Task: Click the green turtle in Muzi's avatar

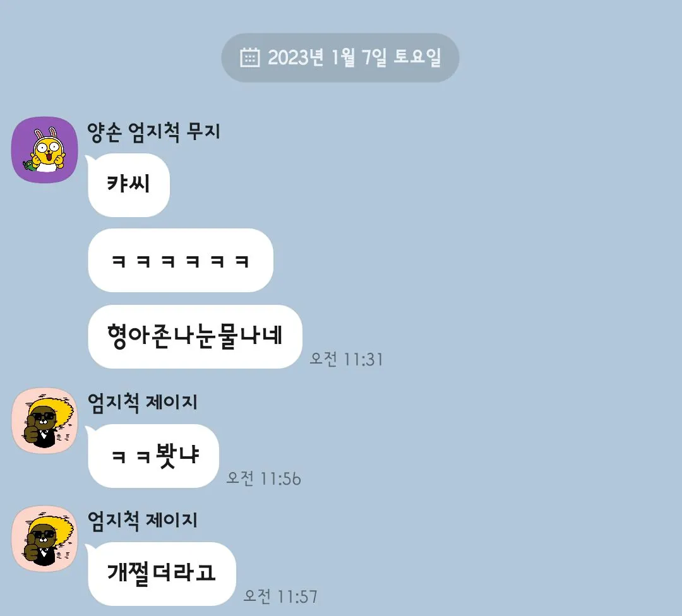Action: [28, 165]
